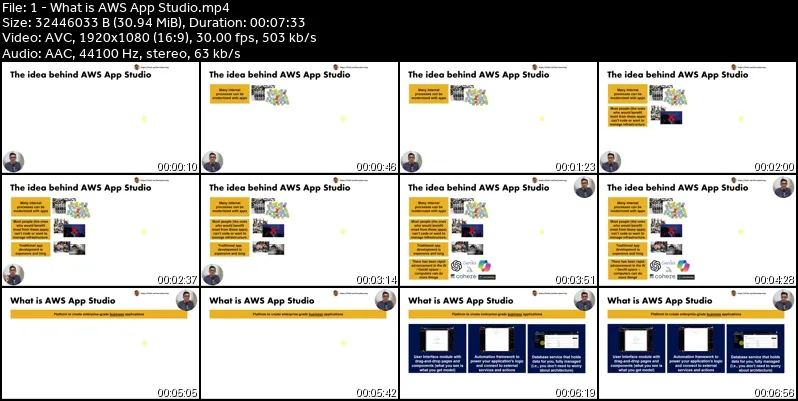Select the "Audio: AAC, 44100 Hz" info line
Image resolution: width=798 pixels, height=401 pixels.
click(122, 53)
